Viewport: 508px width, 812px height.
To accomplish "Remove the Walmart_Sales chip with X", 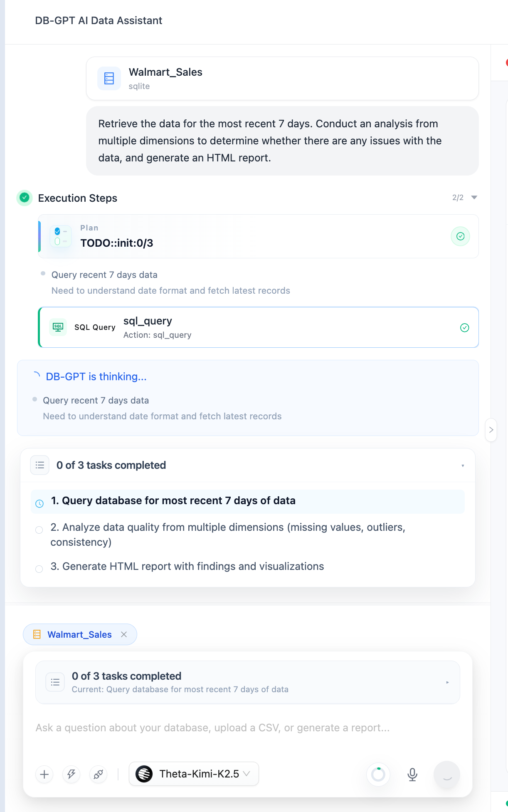I will coord(124,634).
